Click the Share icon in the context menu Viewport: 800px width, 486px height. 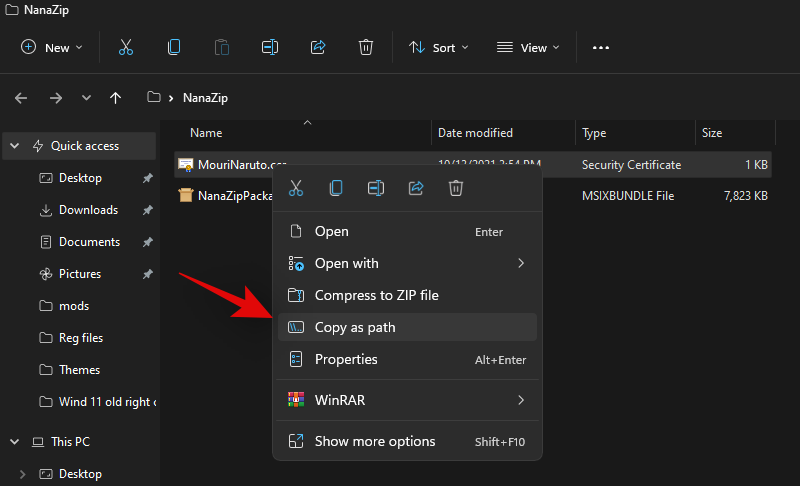(x=416, y=188)
